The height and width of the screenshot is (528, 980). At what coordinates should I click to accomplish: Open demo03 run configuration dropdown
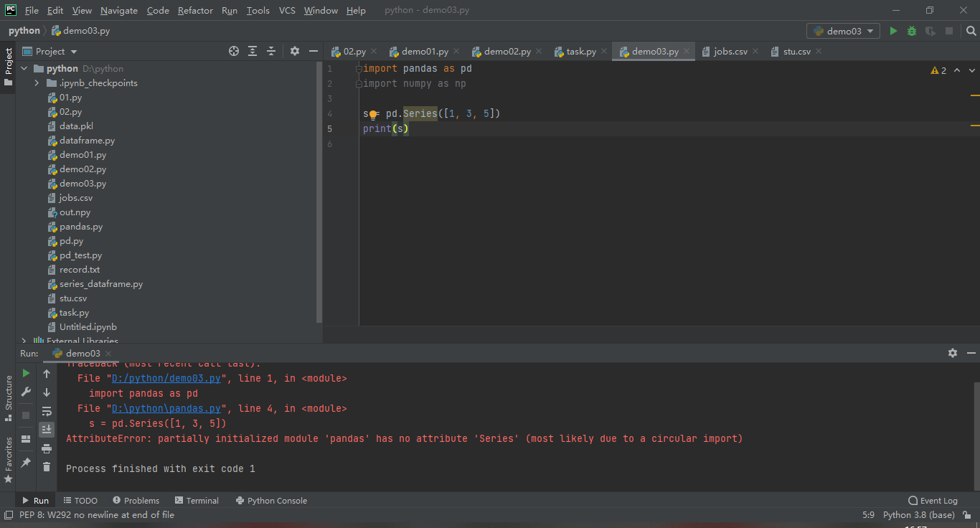click(x=843, y=31)
